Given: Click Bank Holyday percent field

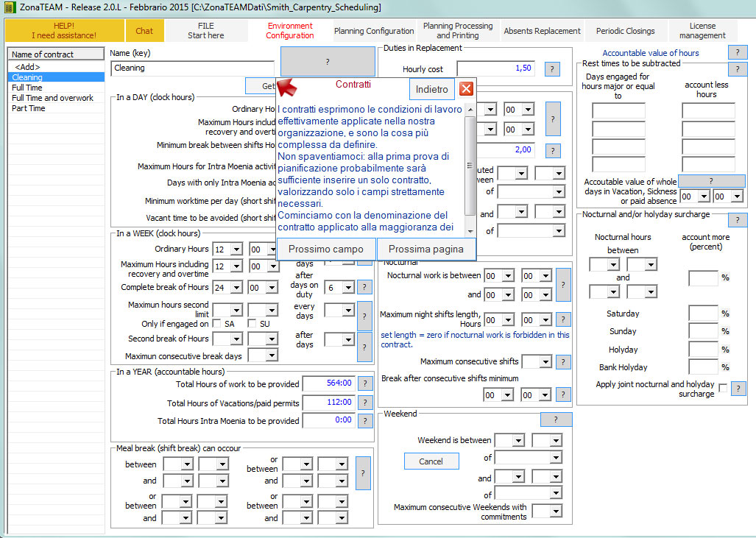Looking at the screenshot, I should pos(704,367).
